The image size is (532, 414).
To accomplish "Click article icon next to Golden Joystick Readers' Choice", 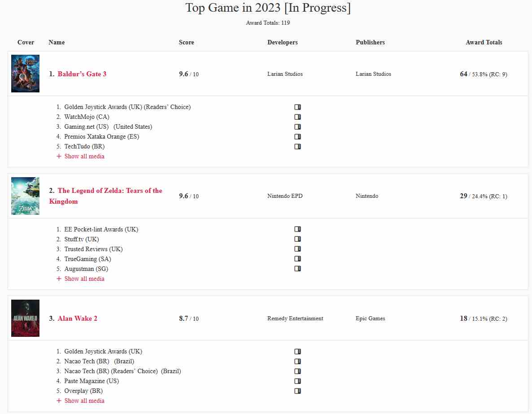I will [x=297, y=107].
